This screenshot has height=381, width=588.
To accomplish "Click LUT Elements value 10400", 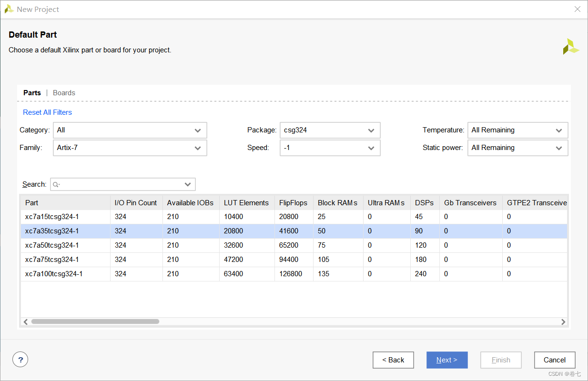I will [x=233, y=217].
